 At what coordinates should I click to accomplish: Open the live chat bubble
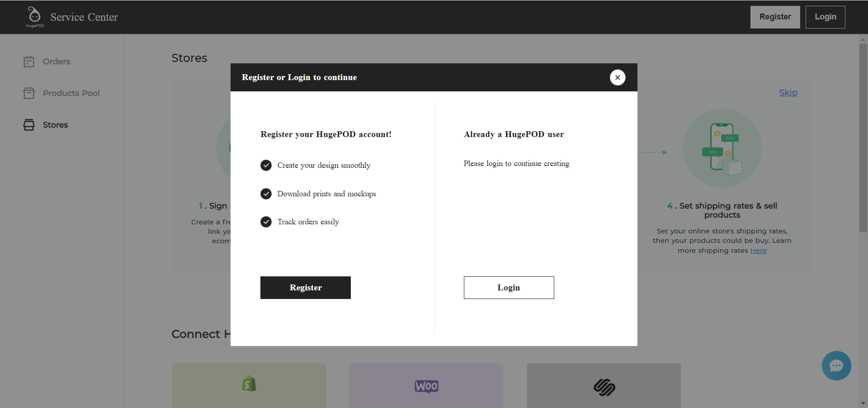836,365
